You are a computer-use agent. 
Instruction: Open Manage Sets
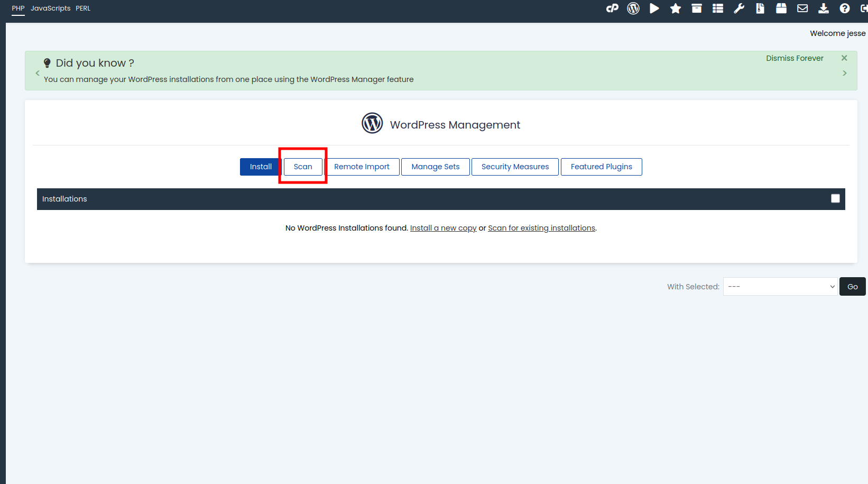436,167
